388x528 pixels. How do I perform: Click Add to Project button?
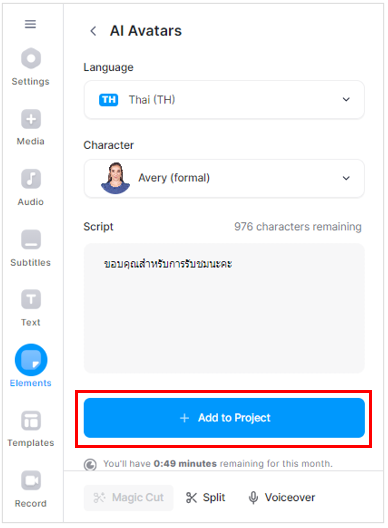tap(224, 418)
